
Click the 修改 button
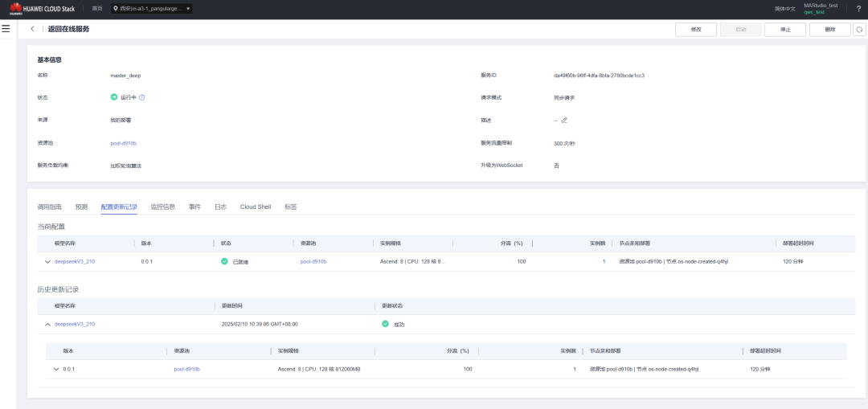[x=696, y=30]
